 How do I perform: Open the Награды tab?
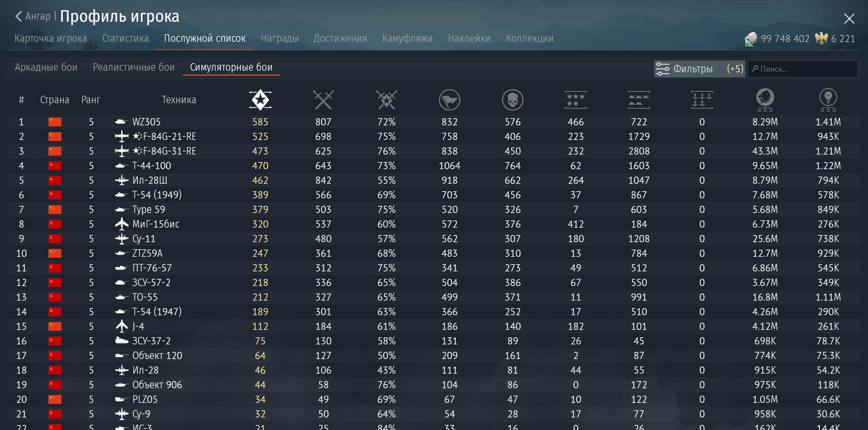[280, 38]
